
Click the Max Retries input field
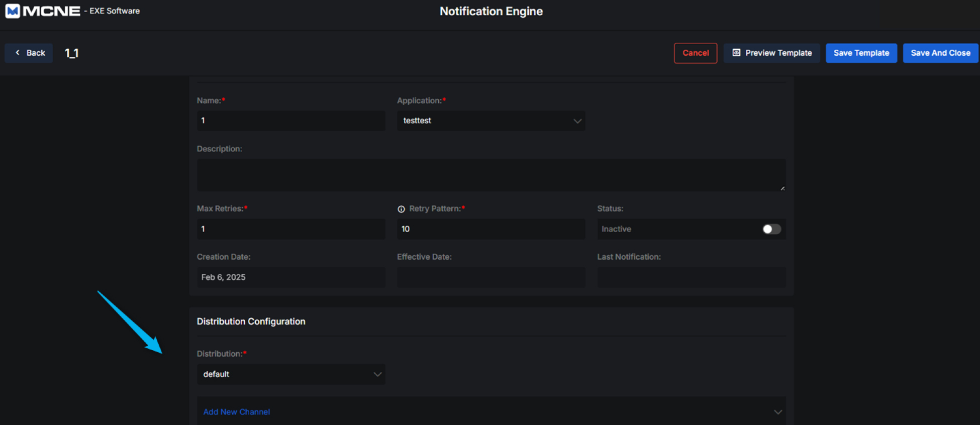coord(290,229)
